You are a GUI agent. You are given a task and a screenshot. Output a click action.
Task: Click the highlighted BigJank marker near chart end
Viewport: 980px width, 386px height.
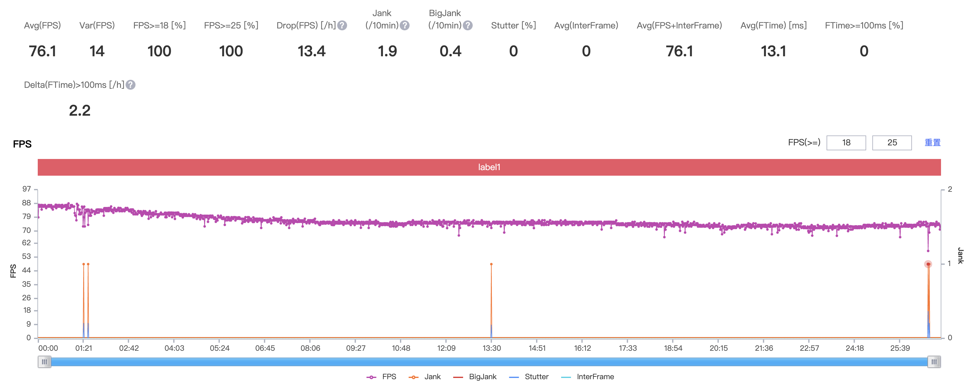[x=928, y=264]
